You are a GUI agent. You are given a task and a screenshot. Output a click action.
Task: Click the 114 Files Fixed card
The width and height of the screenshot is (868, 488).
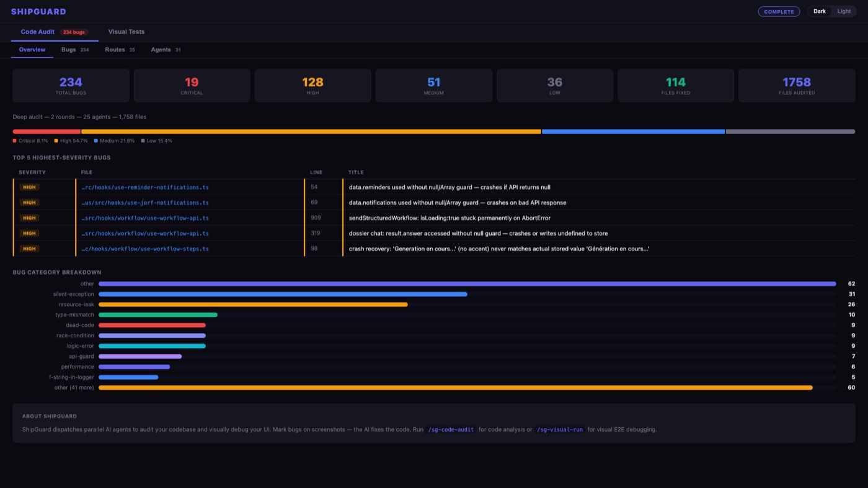pos(675,86)
